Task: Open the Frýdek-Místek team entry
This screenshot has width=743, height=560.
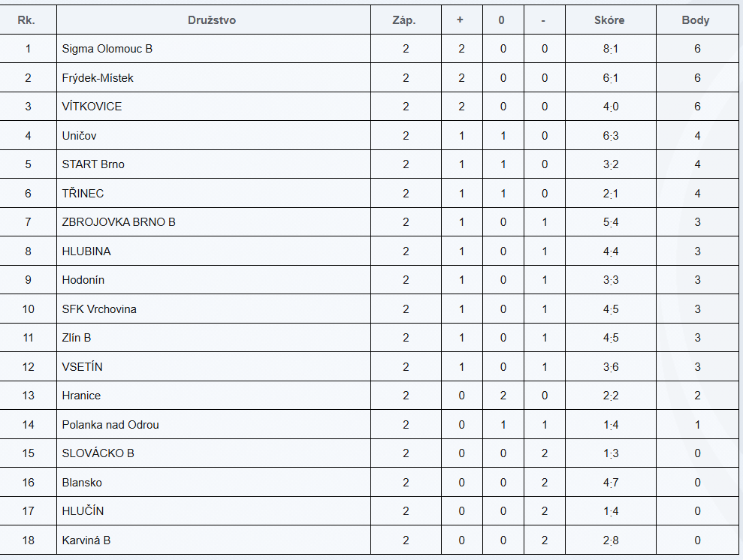Action: (98, 78)
